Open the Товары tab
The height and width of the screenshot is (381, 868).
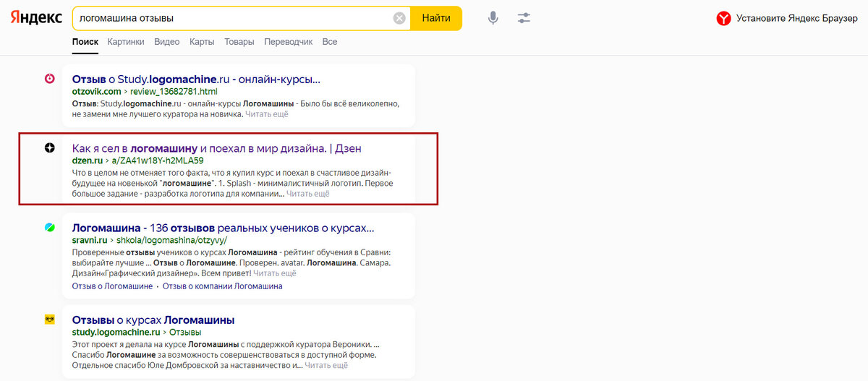click(239, 42)
